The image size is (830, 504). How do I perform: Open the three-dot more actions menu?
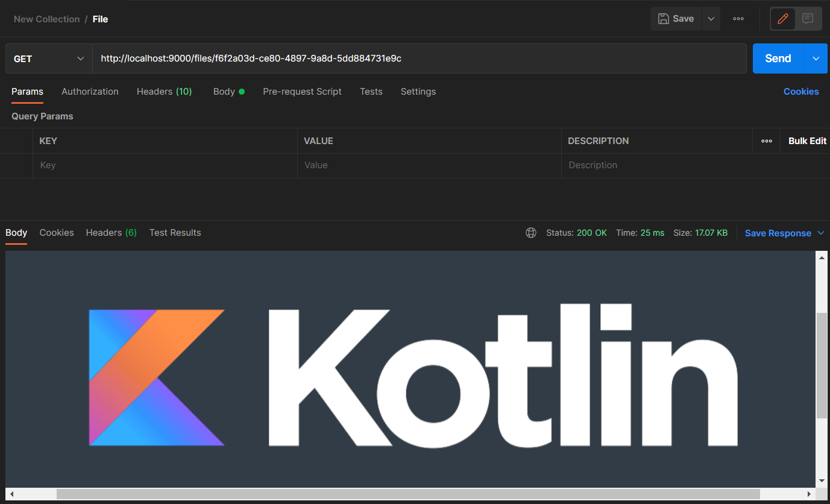point(738,19)
